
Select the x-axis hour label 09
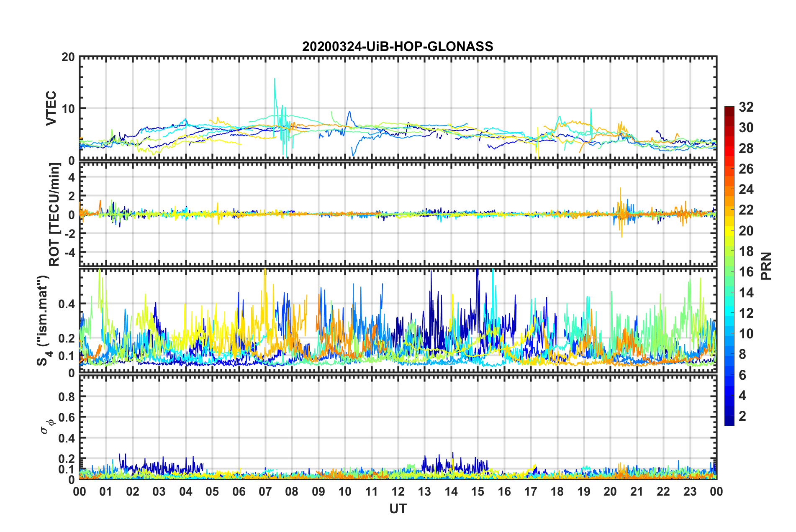click(318, 491)
